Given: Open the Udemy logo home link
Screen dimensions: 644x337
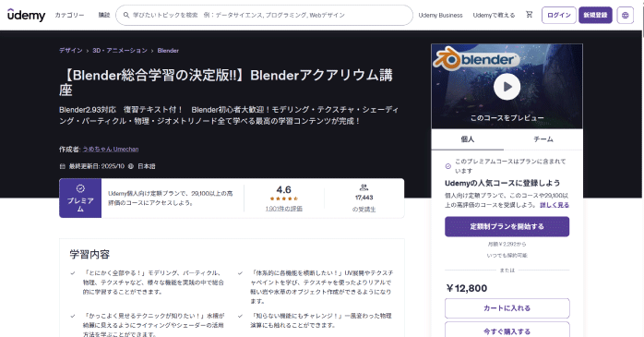Looking at the screenshot, I should tap(26, 15).
